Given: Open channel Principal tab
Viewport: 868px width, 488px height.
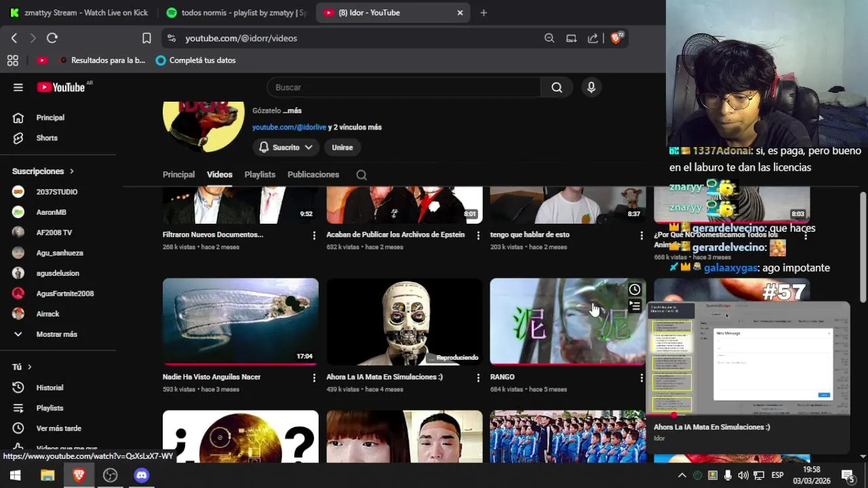Looking at the screenshot, I should pyautogui.click(x=178, y=174).
